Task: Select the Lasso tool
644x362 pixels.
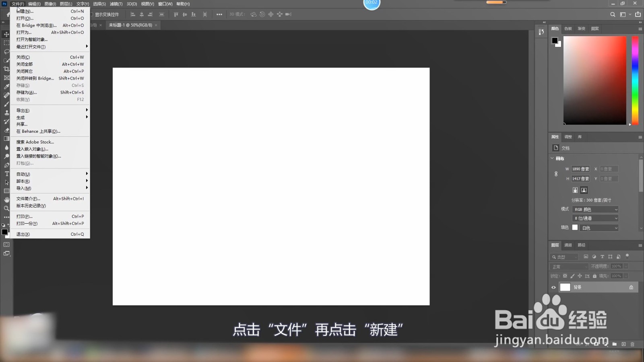Action: click(6, 52)
